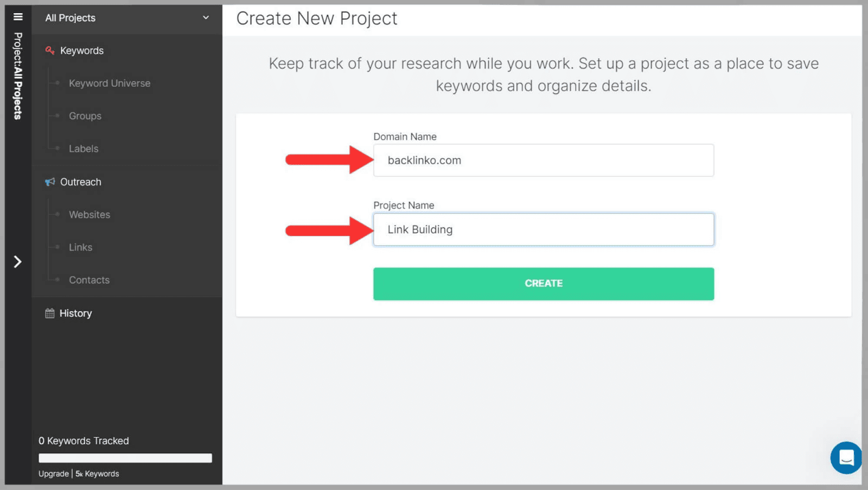The height and width of the screenshot is (490, 868).
Task: Expand sidebar with the right chevron arrow
Action: tap(18, 262)
